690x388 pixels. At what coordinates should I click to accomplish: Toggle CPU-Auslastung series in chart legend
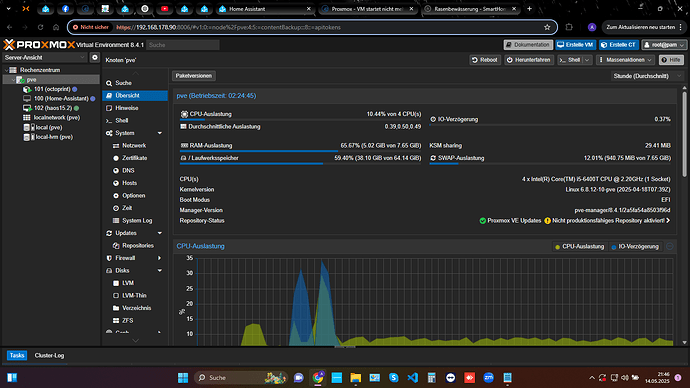click(579, 247)
